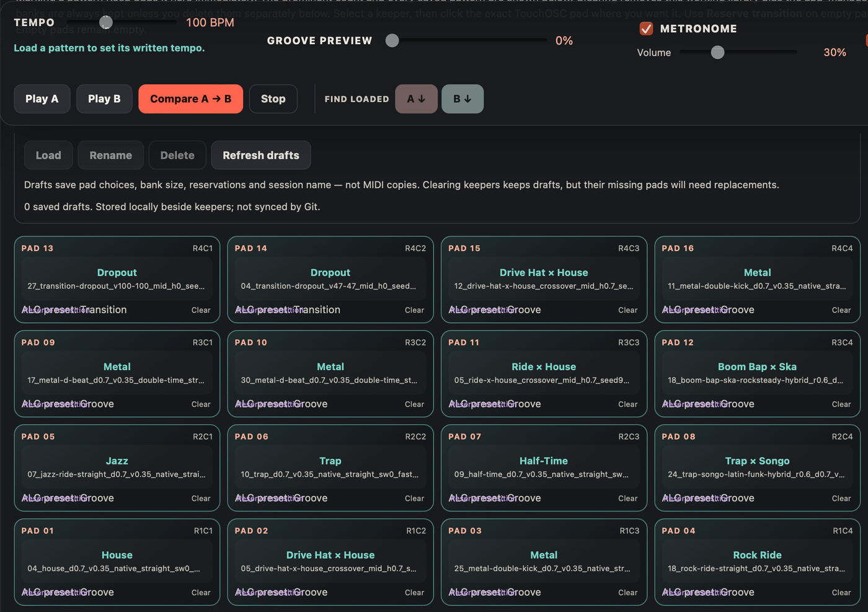Clear Pad 02 Drive Hat × House

[x=414, y=593]
